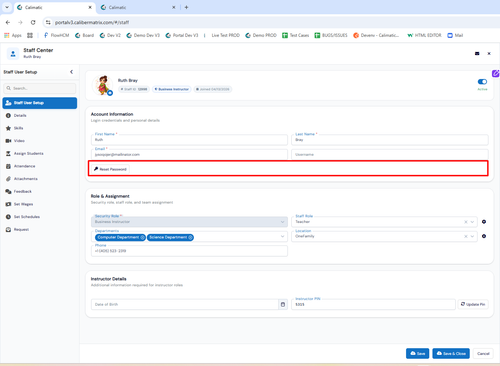Open the Skills sidebar item
The width and height of the screenshot is (500, 366).
pyautogui.click(x=40, y=128)
